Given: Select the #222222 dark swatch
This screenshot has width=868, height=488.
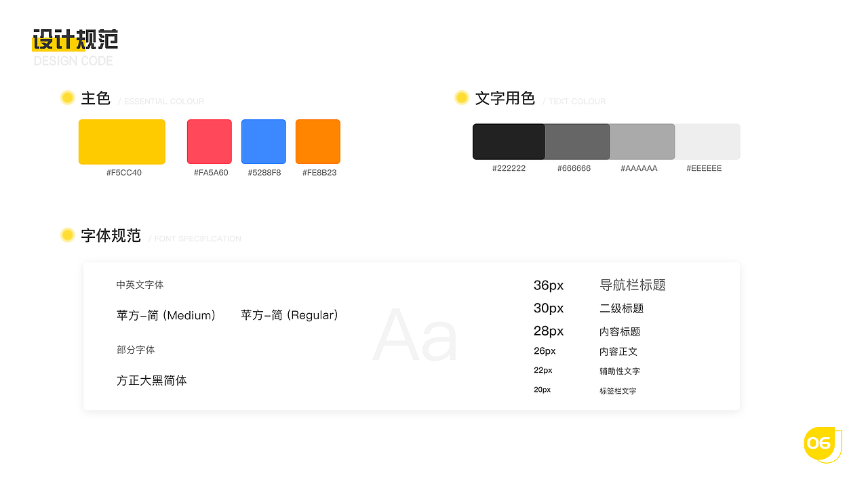Looking at the screenshot, I should click(x=508, y=141).
